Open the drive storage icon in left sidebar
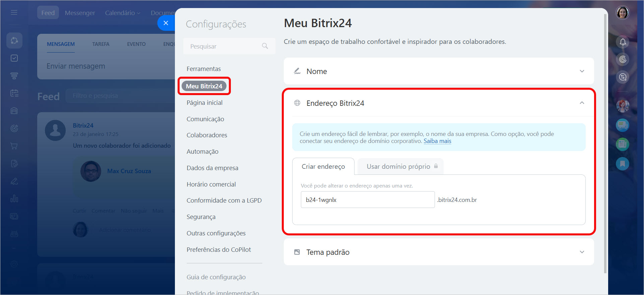This screenshot has width=644, height=295. [14, 111]
